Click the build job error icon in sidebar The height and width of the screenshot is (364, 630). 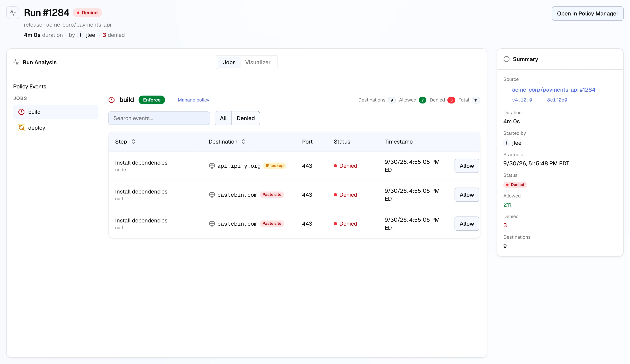[21, 112]
